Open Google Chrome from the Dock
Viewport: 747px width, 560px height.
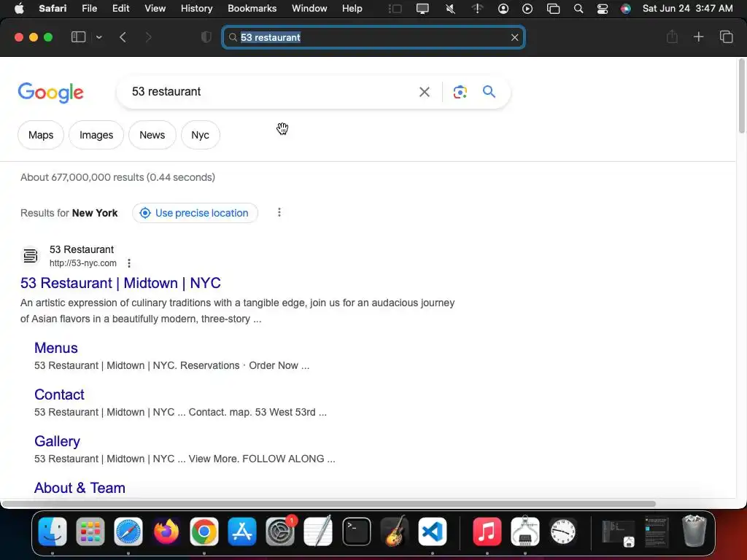pyautogui.click(x=204, y=532)
